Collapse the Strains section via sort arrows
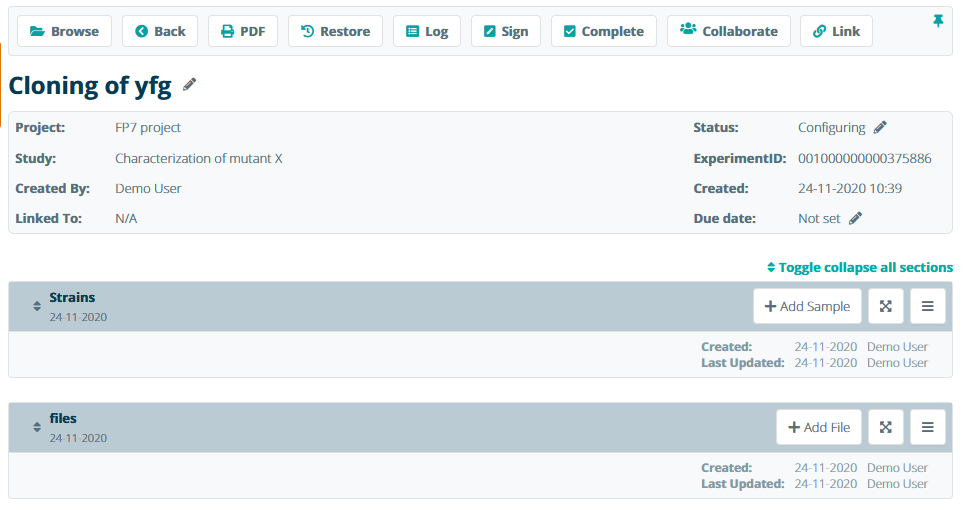 click(x=37, y=306)
